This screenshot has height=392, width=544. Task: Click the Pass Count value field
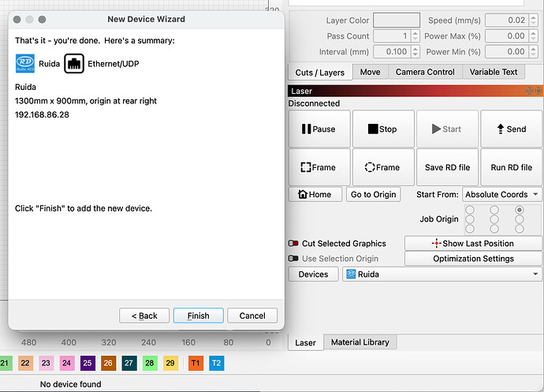coord(393,35)
